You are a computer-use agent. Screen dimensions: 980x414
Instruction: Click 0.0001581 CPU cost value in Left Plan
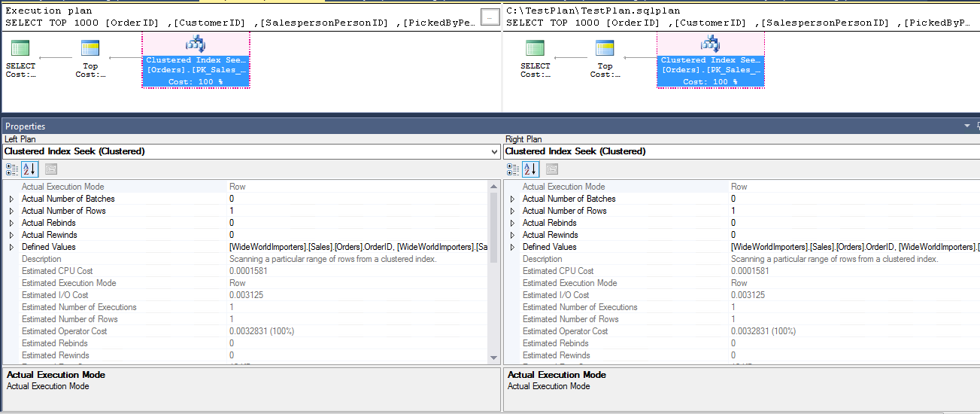(x=248, y=271)
